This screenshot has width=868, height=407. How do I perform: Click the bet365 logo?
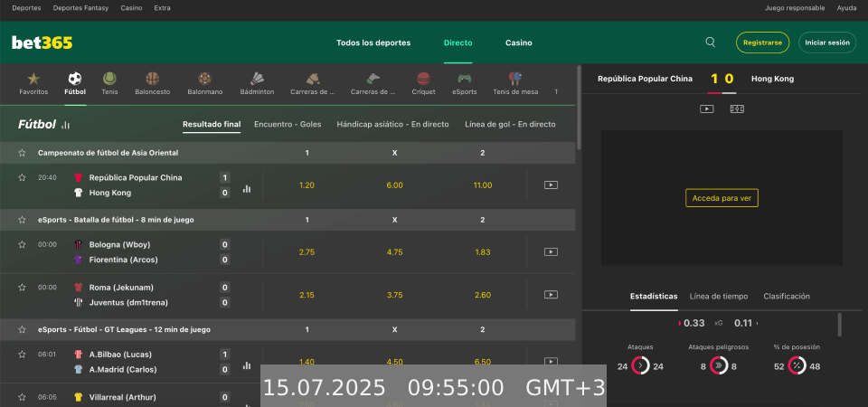[42, 43]
